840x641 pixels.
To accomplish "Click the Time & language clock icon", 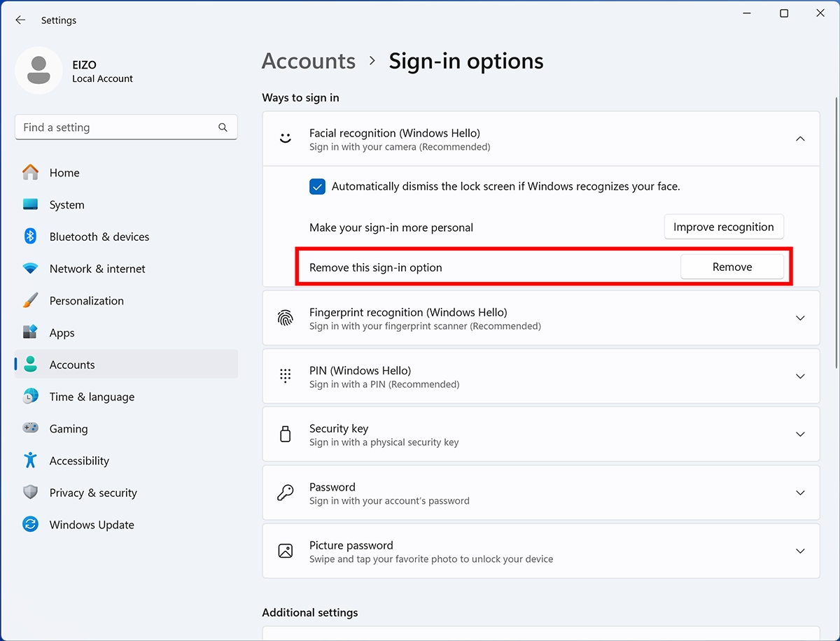I will pos(30,396).
